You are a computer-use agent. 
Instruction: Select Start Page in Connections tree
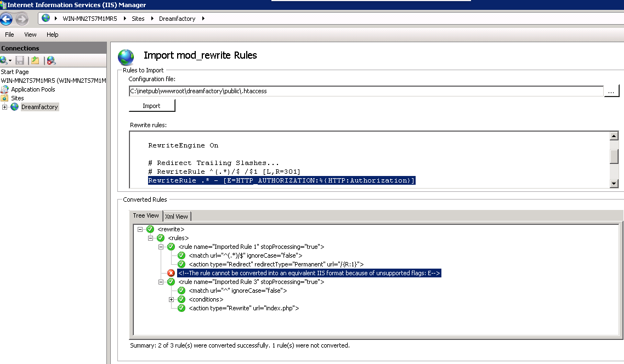(x=15, y=72)
